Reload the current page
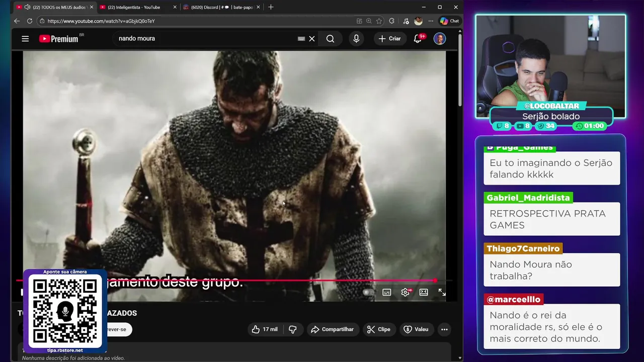Screen dimensions: 644x362 [x=29, y=21]
